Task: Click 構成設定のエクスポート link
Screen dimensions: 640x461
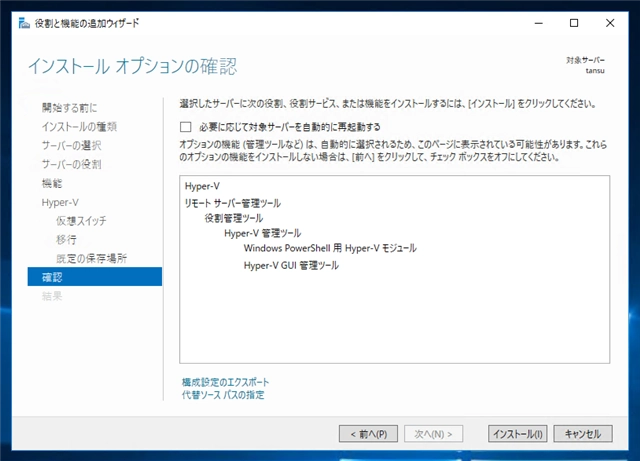Action: click(x=225, y=382)
